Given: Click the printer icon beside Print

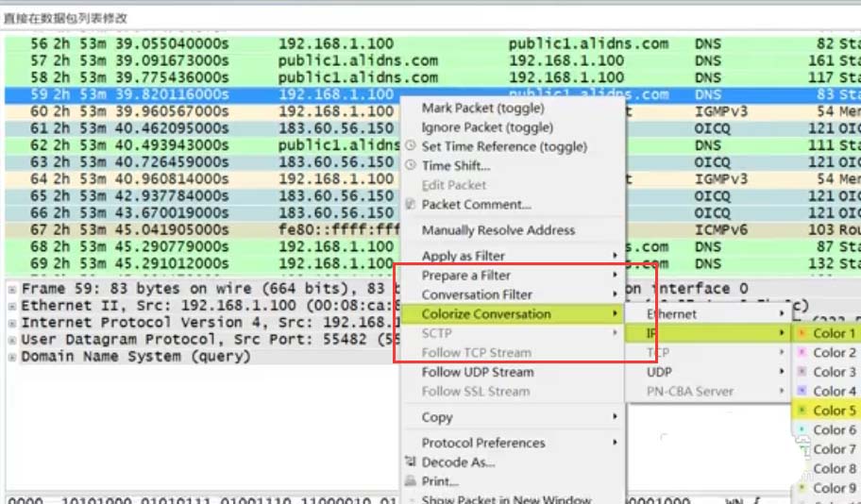Looking at the screenshot, I should coord(410,481).
